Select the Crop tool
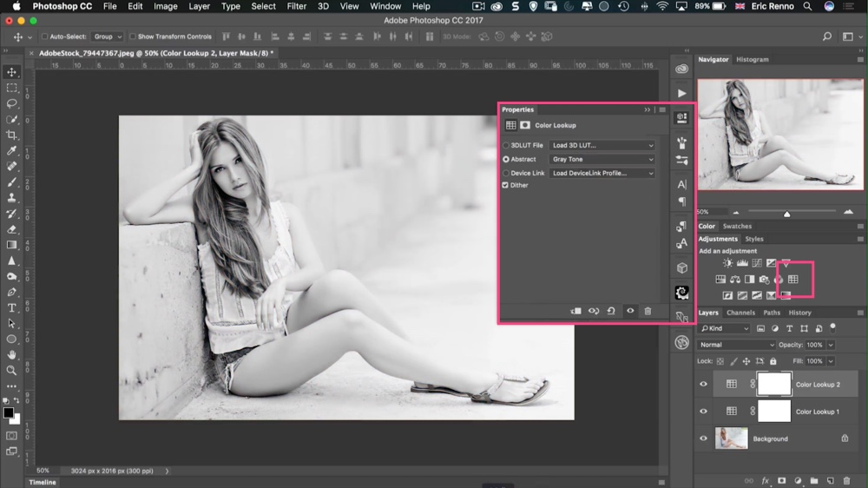Viewport: 868px width, 488px height. click(11, 135)
